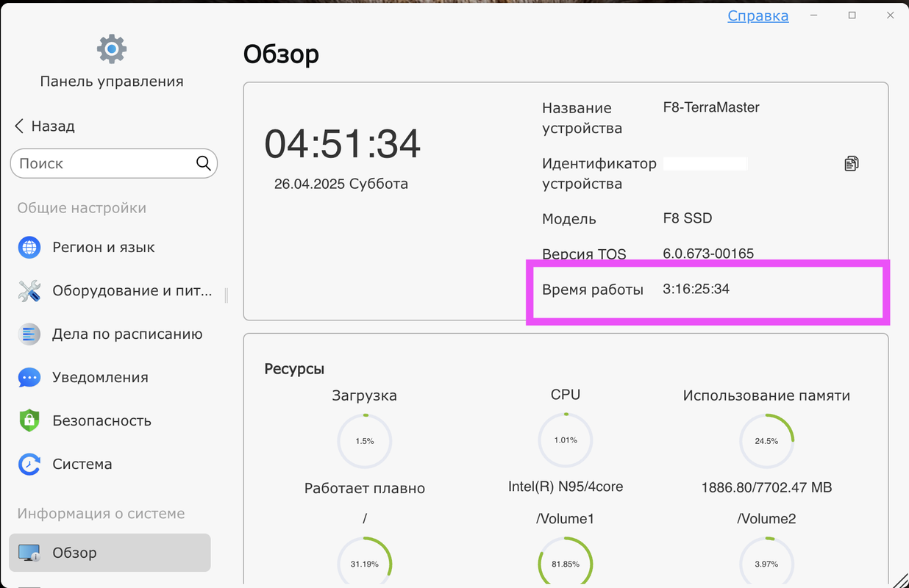The width and height of the screenshot is (909, 588).
Task: Click the globe icon for Регион и язык
Action: tap(29, 248)
